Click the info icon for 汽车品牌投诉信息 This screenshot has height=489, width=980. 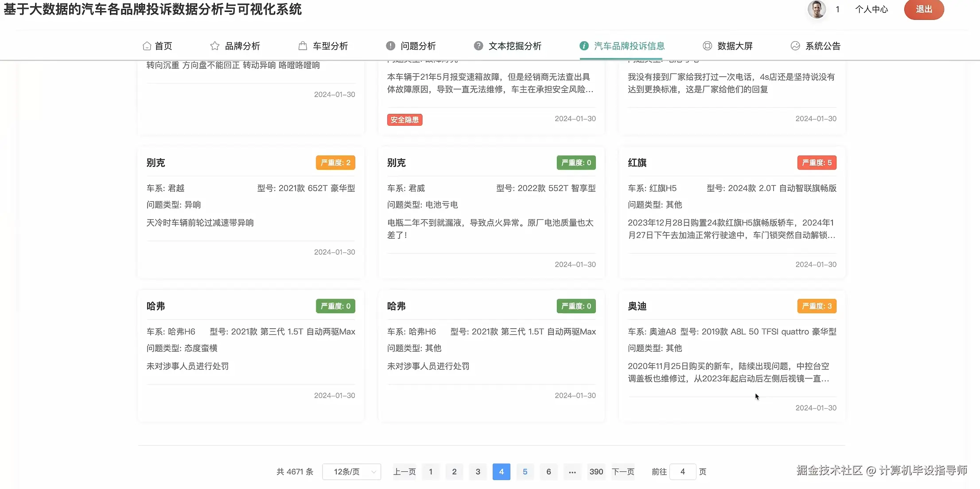[584, 46]
